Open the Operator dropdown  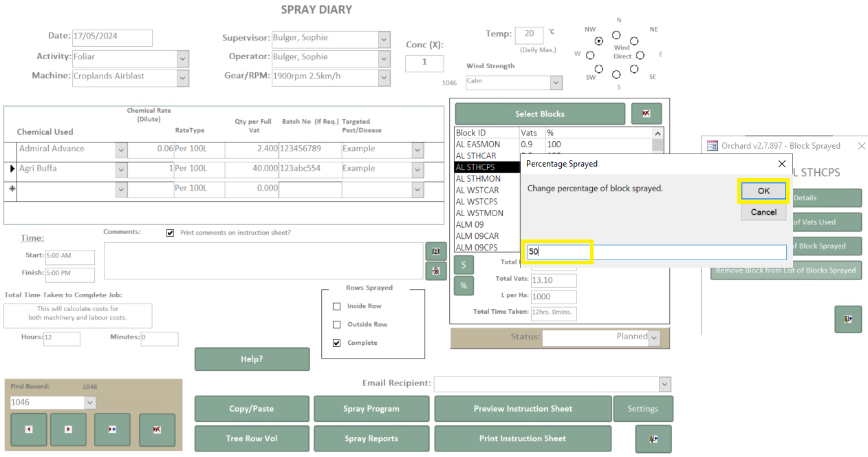coord(384,59)
